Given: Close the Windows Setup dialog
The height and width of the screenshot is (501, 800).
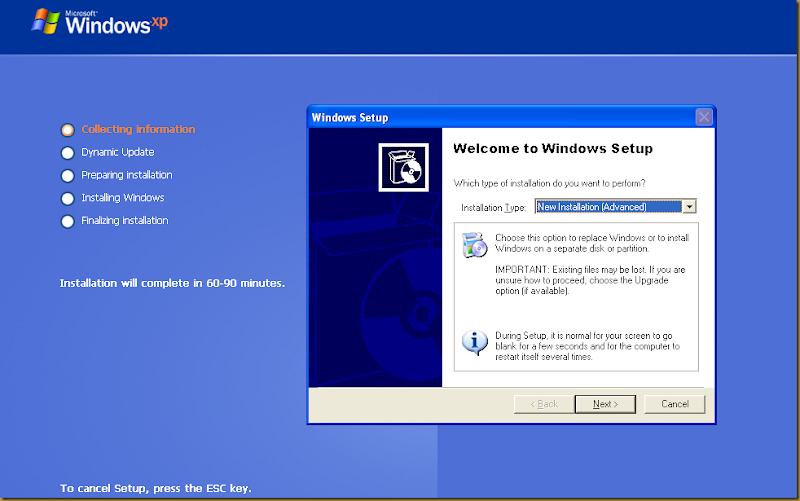Looking at the screenshot, I should pos(704,117).
